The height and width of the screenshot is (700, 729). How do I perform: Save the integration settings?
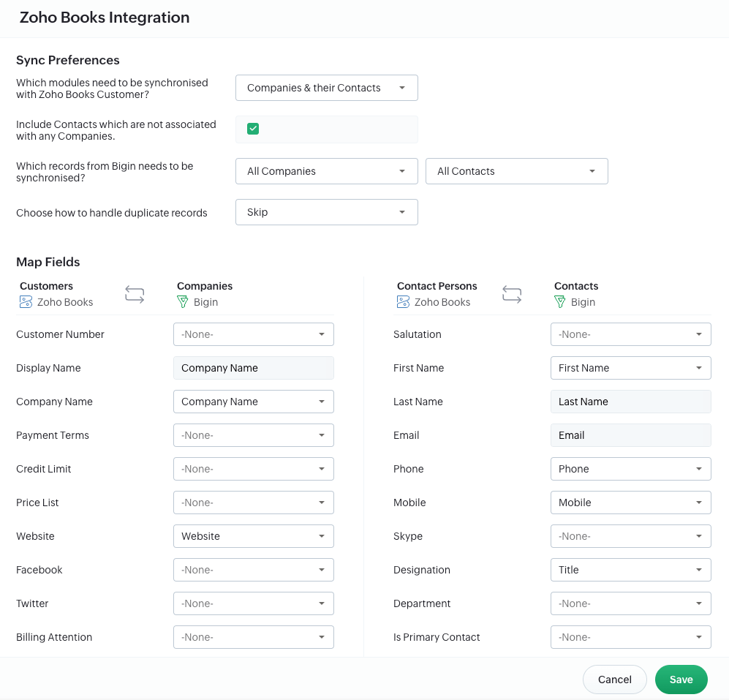(681, 680)
